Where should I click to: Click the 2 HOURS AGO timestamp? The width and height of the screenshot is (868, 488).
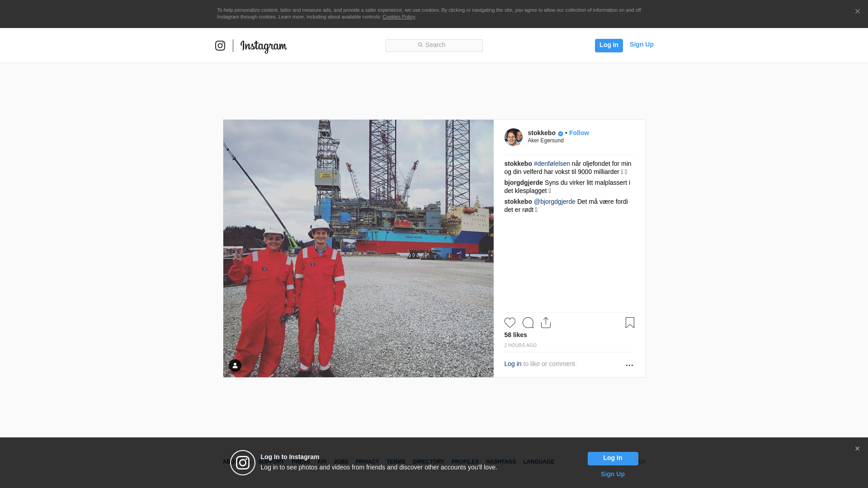(x=520, y=345)
